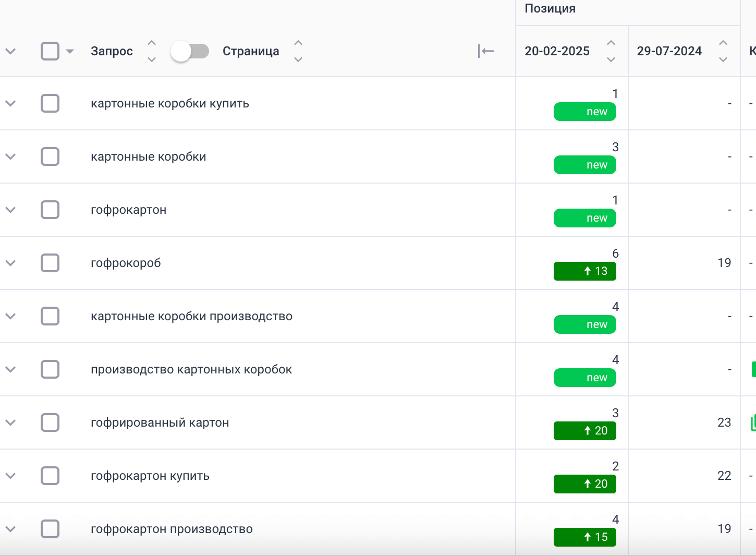This screenshot has width=756, height=556.
Task: Click the new badge for гофрокартон
Action: (584, 218)
